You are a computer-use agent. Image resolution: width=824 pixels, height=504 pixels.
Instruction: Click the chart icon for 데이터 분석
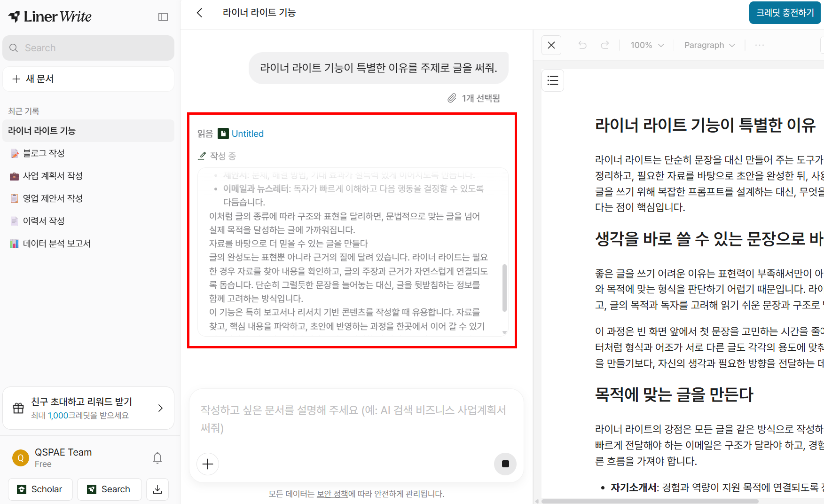pyautogui.click(x=15, y=244)
